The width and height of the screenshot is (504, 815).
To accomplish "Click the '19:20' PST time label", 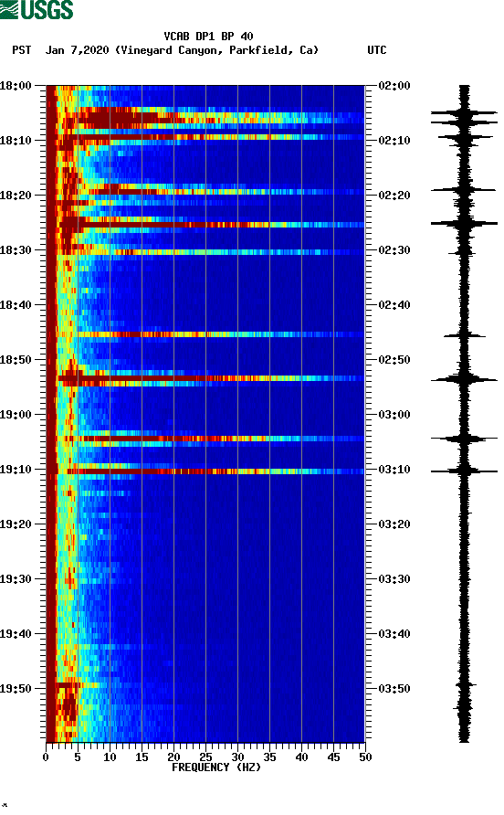I will tap(16, 524).
